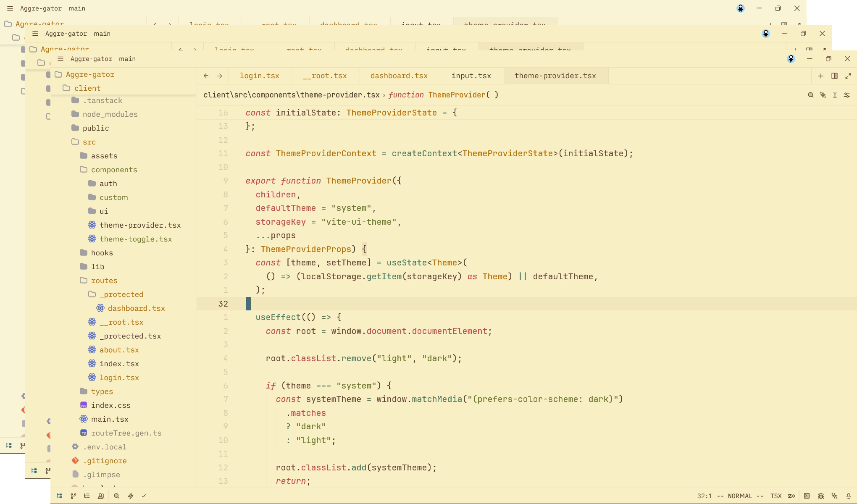Open the front window hamburger menu
857x504 pixels.
pyautogui.click(x=60, y=59)
